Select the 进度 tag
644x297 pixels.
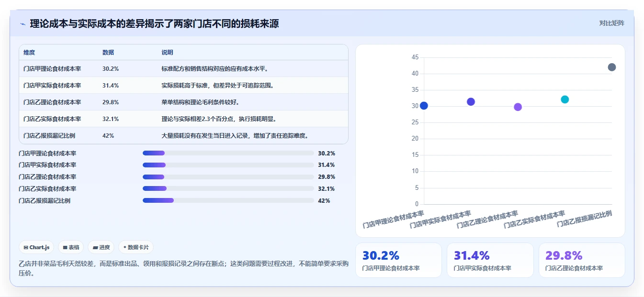(102, 247)
